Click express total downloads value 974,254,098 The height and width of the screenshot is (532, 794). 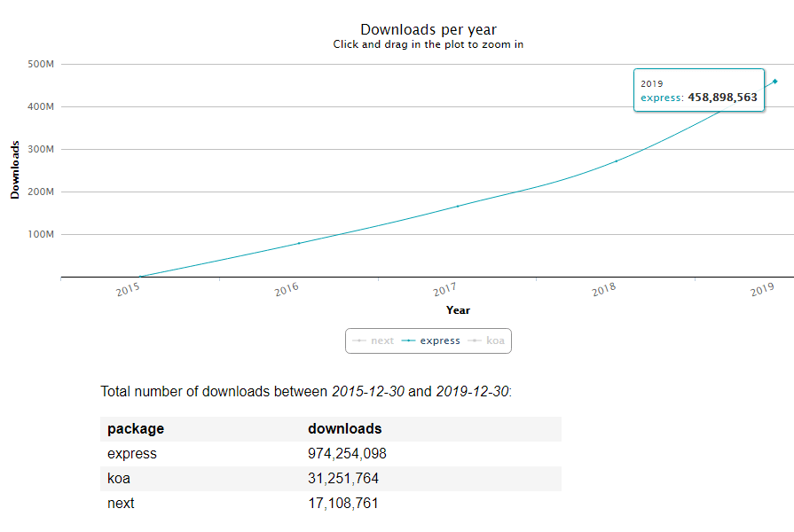[347, 454]
